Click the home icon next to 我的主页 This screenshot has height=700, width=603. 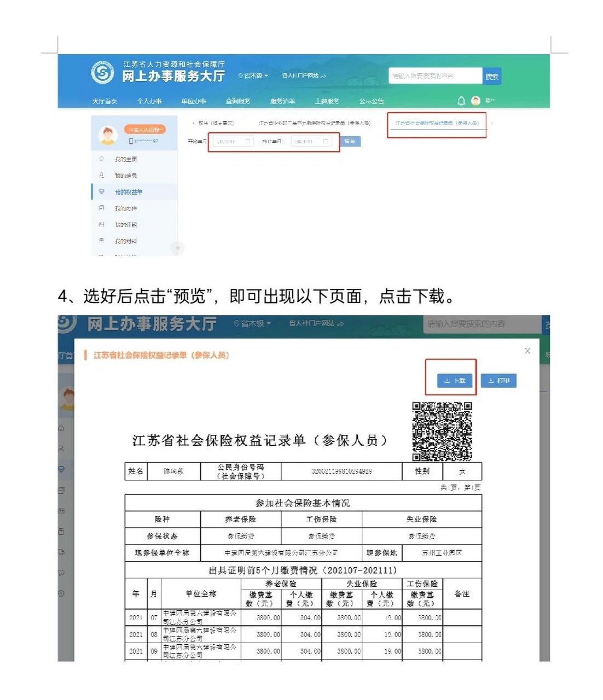coord(101,159)
